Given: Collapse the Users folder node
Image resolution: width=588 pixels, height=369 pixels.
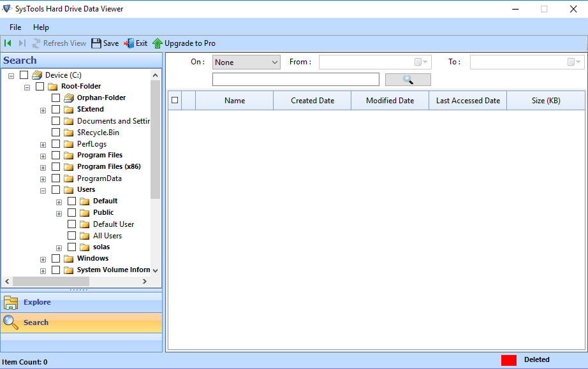Looking at the screenshot, I should (x=43, y=191).
